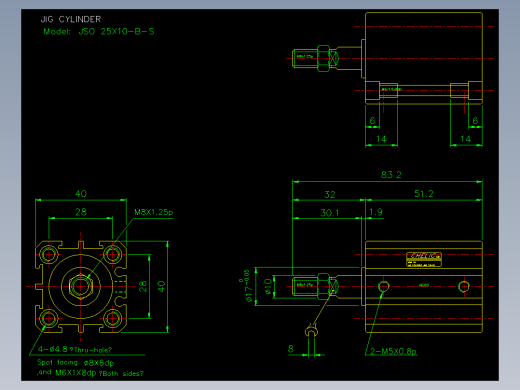
Task: Select the Spot facing ø8X6dp note
Action: pos(75,363)
